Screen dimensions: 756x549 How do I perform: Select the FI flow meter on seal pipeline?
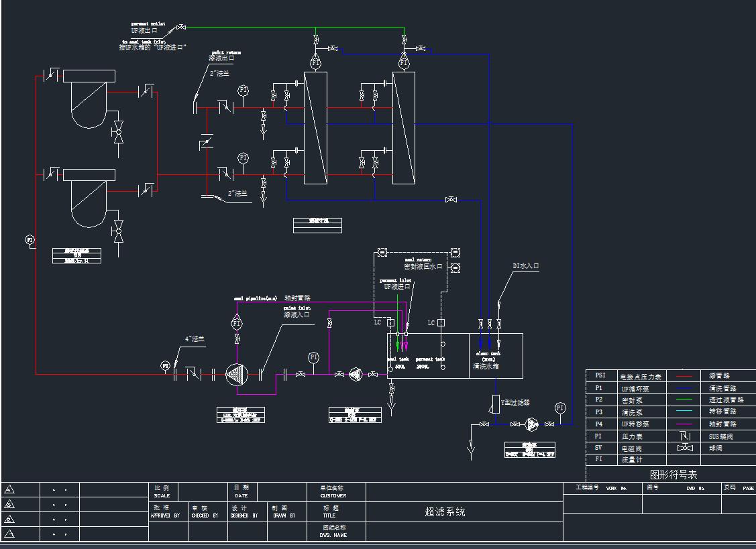tap(237, 323)
